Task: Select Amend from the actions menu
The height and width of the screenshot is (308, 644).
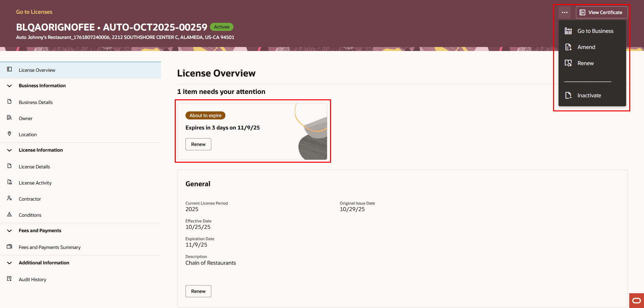Action: pyautogui.click(x=586, y=47)
